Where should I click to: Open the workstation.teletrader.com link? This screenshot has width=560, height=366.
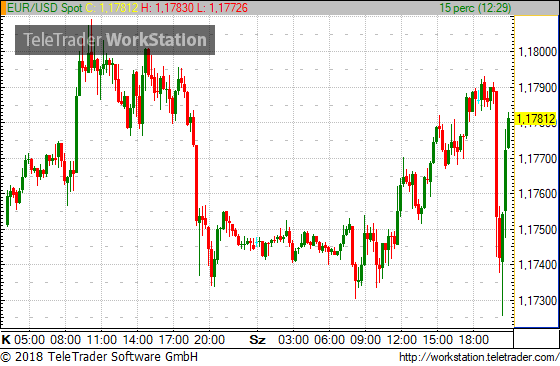click(x=479, y=357)
